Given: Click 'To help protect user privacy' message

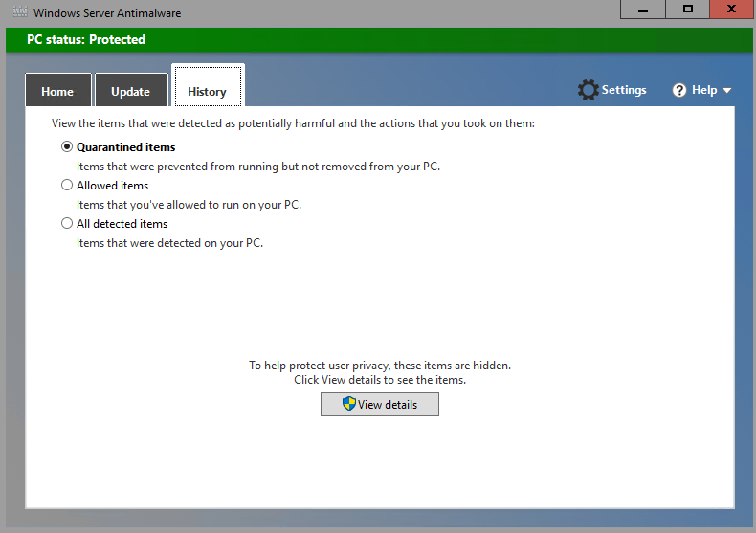Looking at the screenshot, I should pos(380,366).
